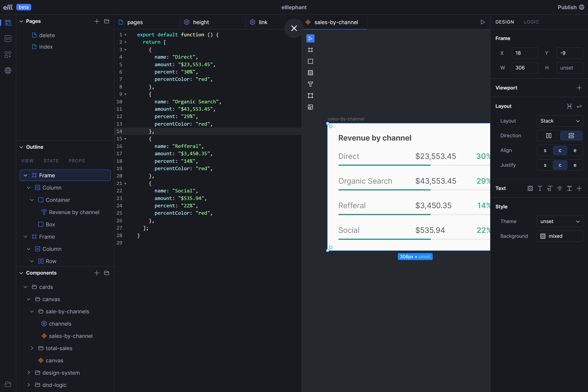
Task: Select the bounding-box container tool in canvas toolbar
Action: point(310,96)
